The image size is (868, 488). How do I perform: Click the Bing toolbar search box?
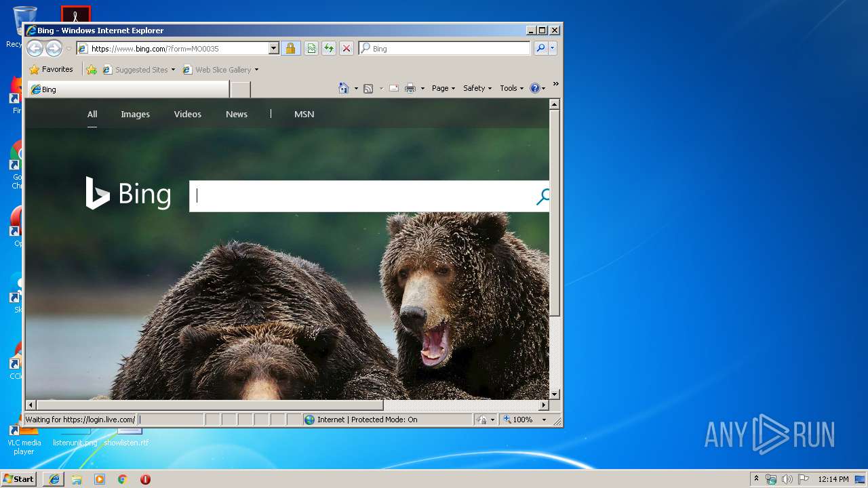(445, 49)
